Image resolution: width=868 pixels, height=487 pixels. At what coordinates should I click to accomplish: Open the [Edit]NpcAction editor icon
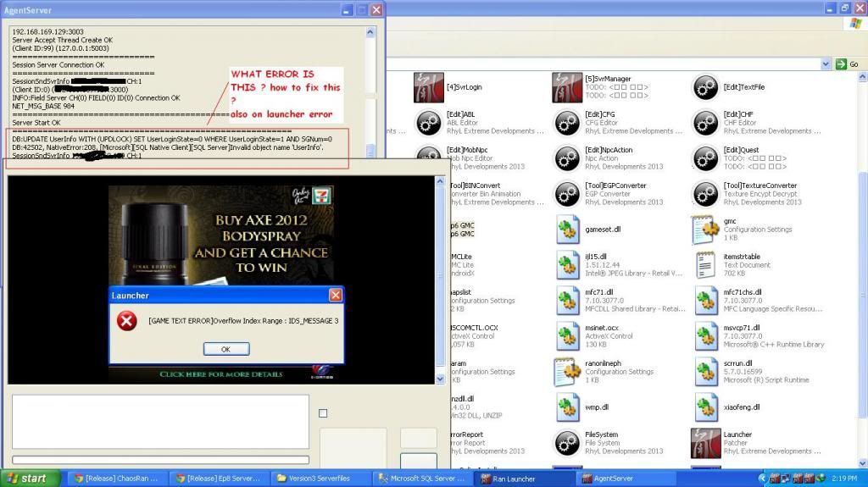[x=567, y=159]
